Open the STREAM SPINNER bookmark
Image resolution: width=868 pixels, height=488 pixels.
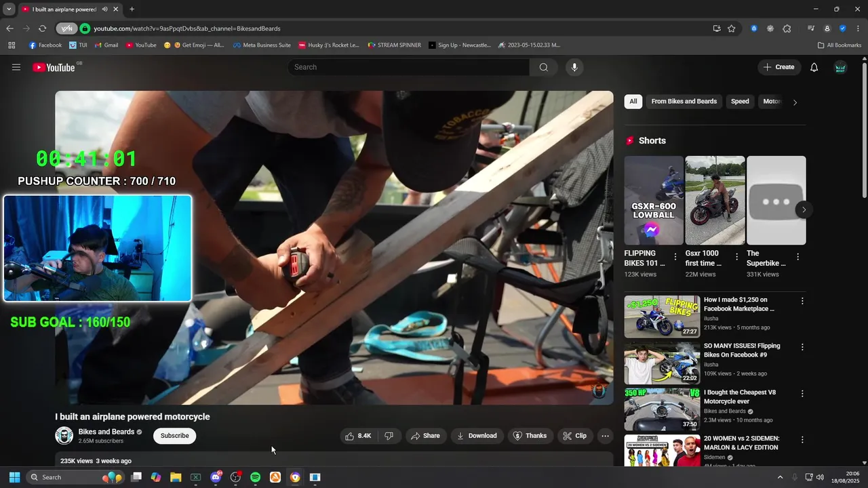(394, 45)
